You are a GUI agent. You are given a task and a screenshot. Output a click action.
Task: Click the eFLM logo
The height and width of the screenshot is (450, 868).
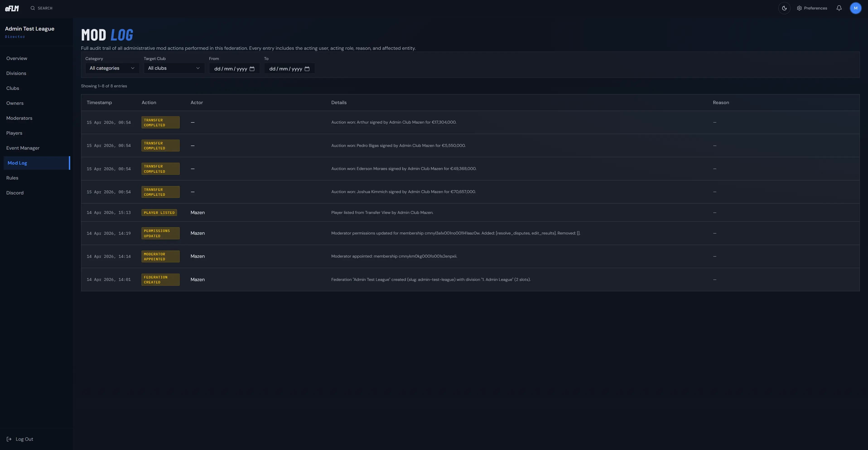click(x=12, y=8)
